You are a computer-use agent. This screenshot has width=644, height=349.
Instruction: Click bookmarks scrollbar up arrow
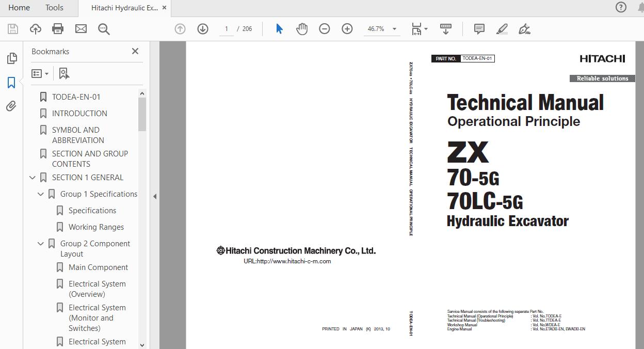pyautogui.click(x=142, y=93)
